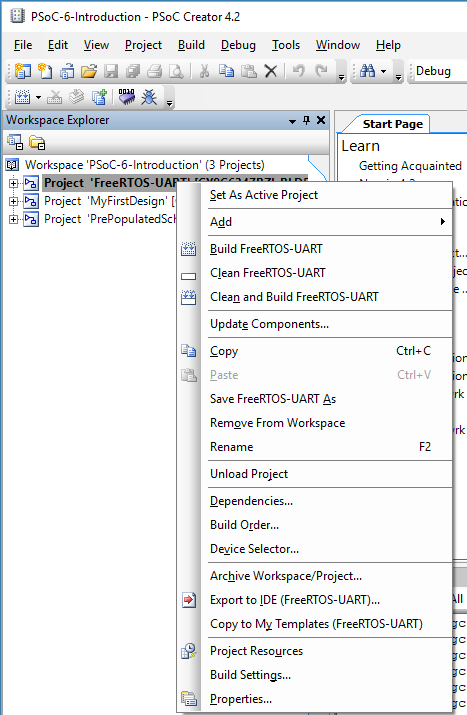Click the Delete X icon in toolbar

point(271,71)
